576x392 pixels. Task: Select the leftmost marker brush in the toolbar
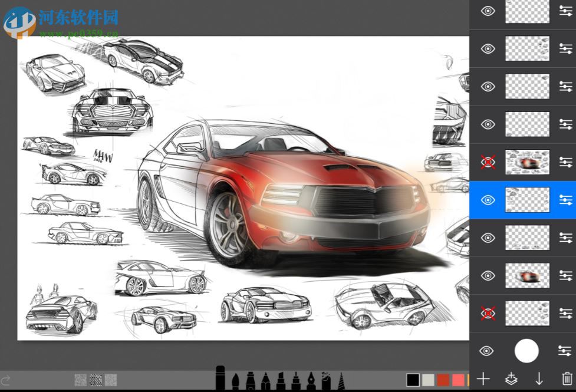point(221,377)
